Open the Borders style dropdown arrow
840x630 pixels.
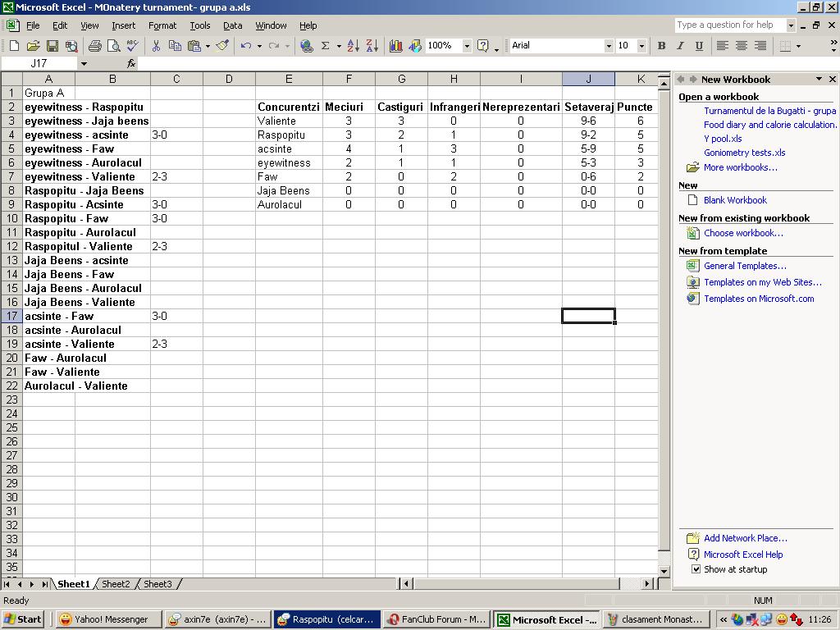pyautogui.click(x=799, y=46)
